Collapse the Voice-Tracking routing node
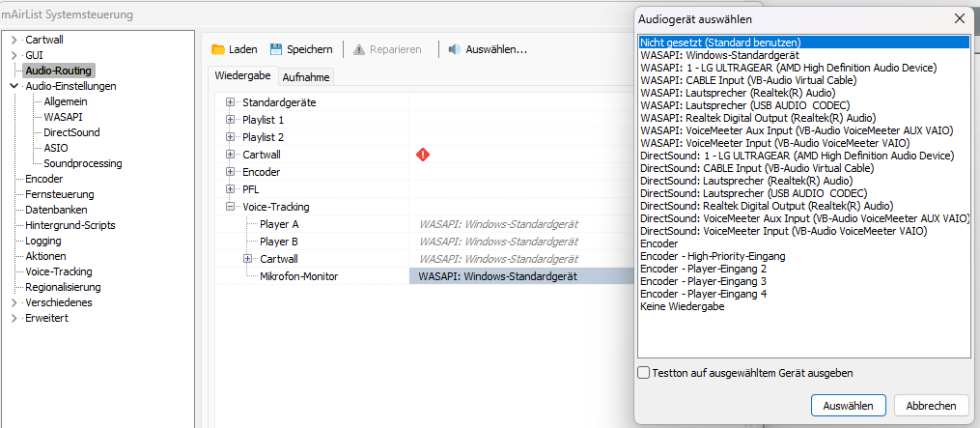Image resolution: width=980 pixels, height=428 pixels. [x=230, y=207]
